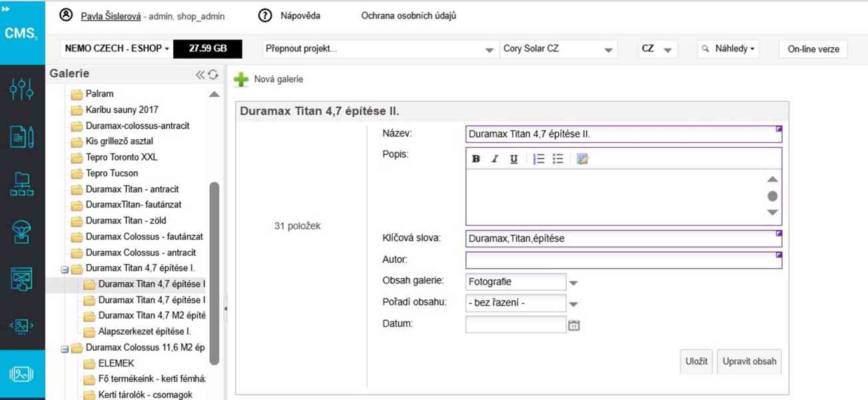
Task: Open the Náhledy menu
Action: tap(728, 49)
